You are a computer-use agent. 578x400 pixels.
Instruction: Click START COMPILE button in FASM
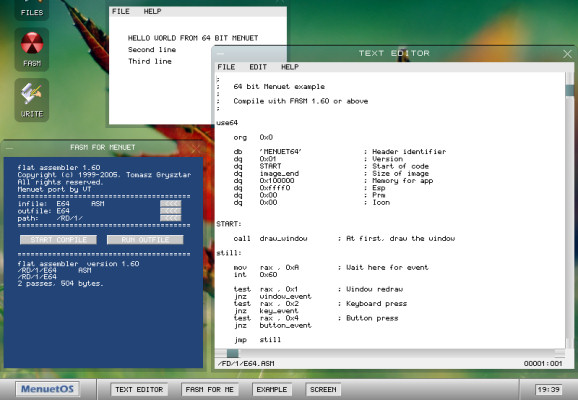point(58,240)
